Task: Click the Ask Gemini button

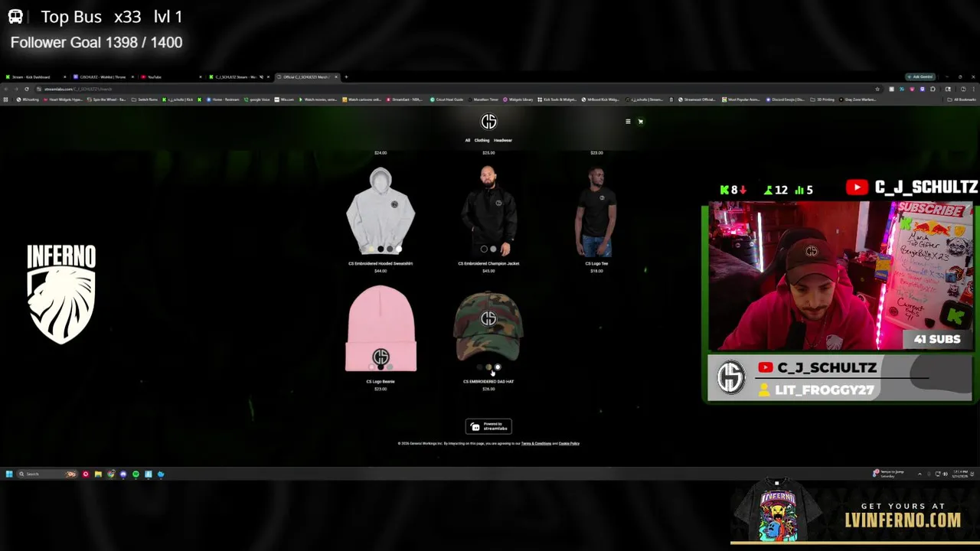Action: [x=920, y=77]
